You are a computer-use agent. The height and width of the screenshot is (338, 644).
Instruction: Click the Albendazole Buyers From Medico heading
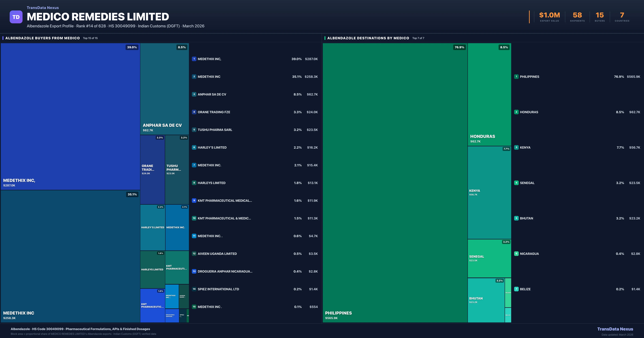43,38
